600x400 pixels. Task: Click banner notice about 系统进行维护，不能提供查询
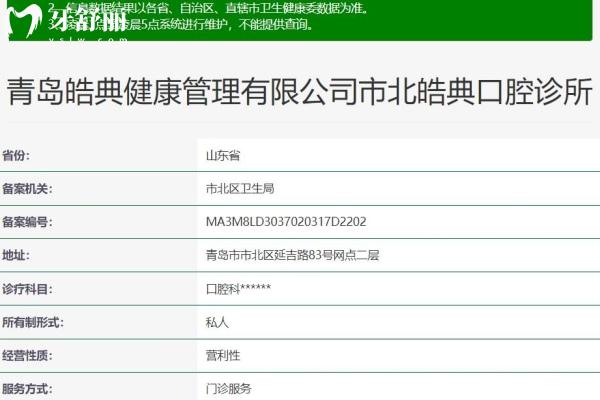181,24
